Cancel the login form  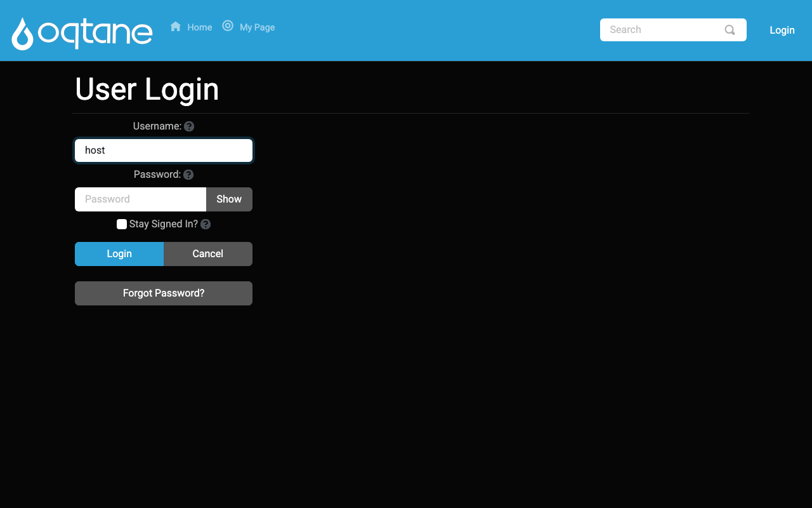tap(208, 254)
